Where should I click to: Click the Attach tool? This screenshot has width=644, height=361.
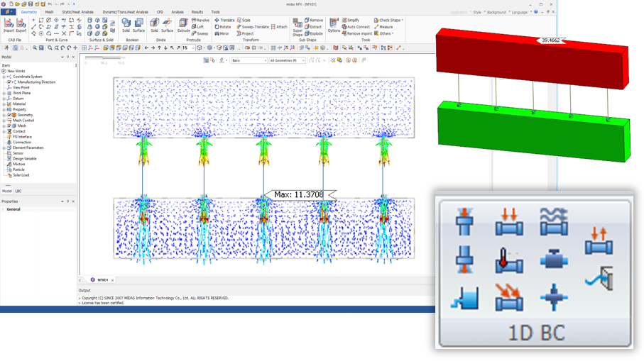pyautogui.click(x=279, y=27)
